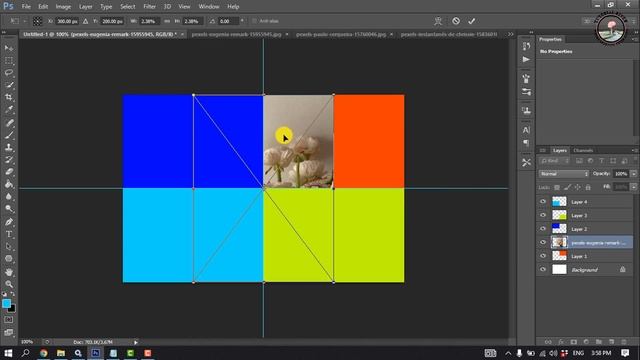Create a new group folder button
Viewport: 640px width, 360px height.
(x=599, y=342)
